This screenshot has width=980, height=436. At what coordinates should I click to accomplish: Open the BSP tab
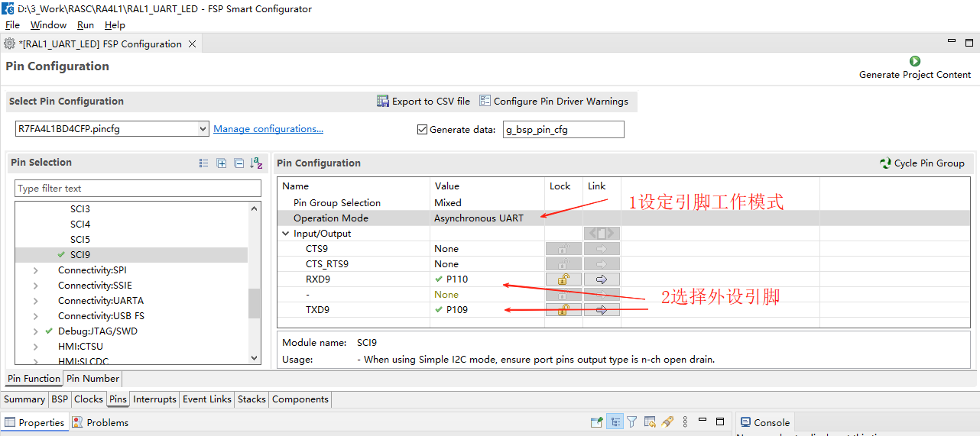coord(60,399)
